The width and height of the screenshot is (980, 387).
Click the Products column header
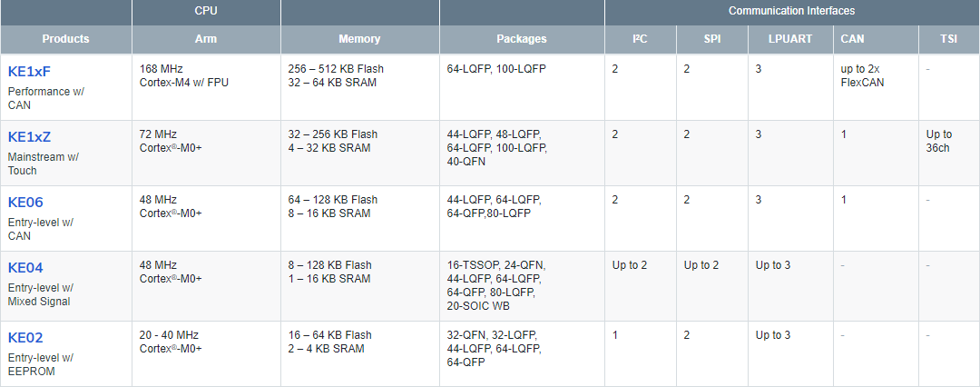tap(65, 39)
